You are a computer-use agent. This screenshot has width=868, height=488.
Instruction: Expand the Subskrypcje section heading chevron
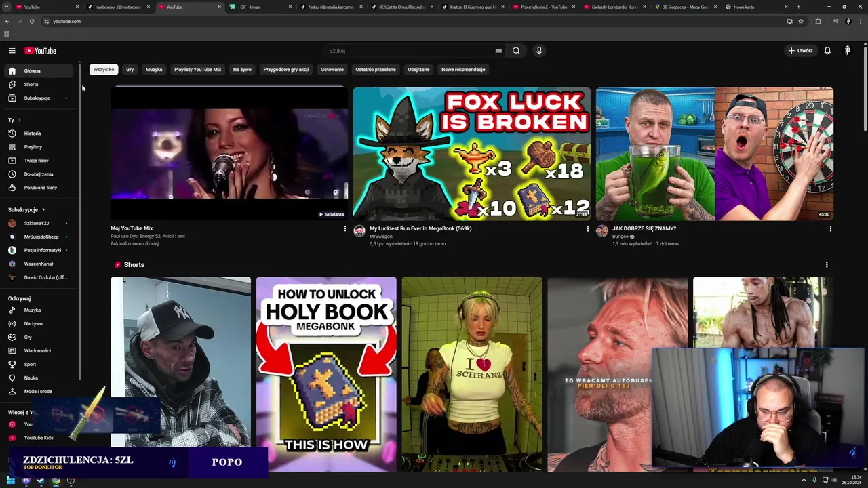pyautogui.click(x=43, y=210)
